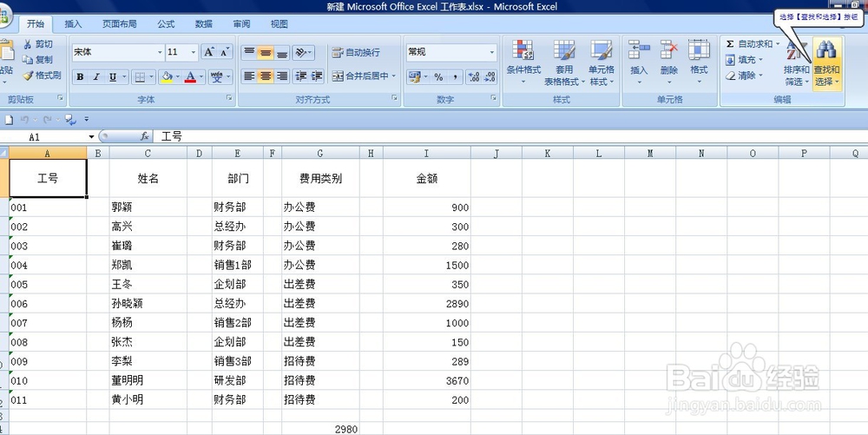Screen dimensions: 868x435
Task: Toggle top vertical alignment
Action: 250,52
